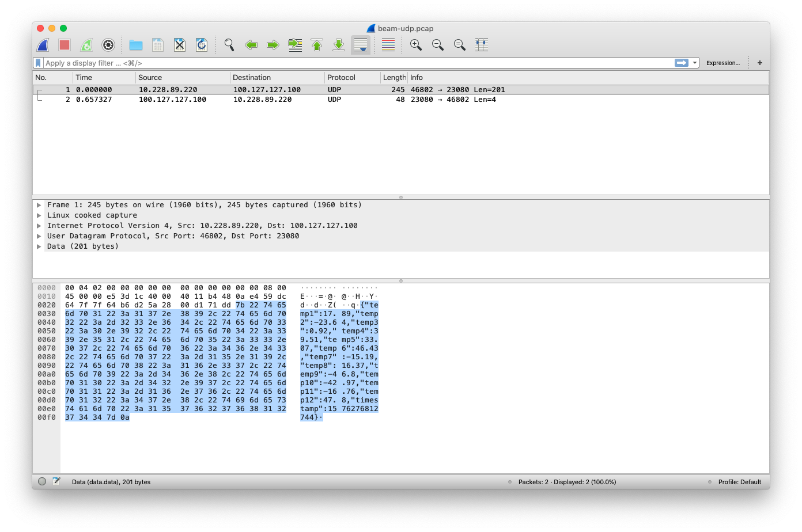This screenshot has height=532, width=802.
Task: Sort packets by the Time column
Action: click(x=104, y=78)
